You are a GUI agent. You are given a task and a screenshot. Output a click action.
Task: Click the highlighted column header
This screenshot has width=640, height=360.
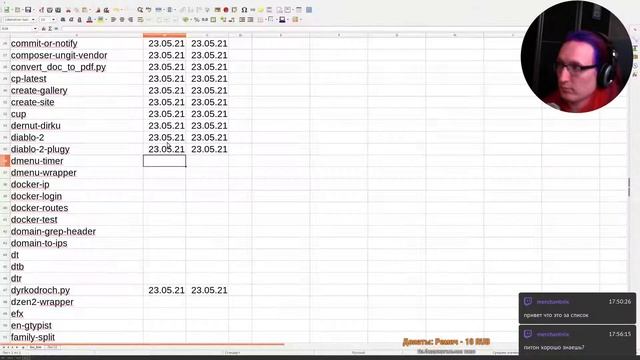point(164,35)
